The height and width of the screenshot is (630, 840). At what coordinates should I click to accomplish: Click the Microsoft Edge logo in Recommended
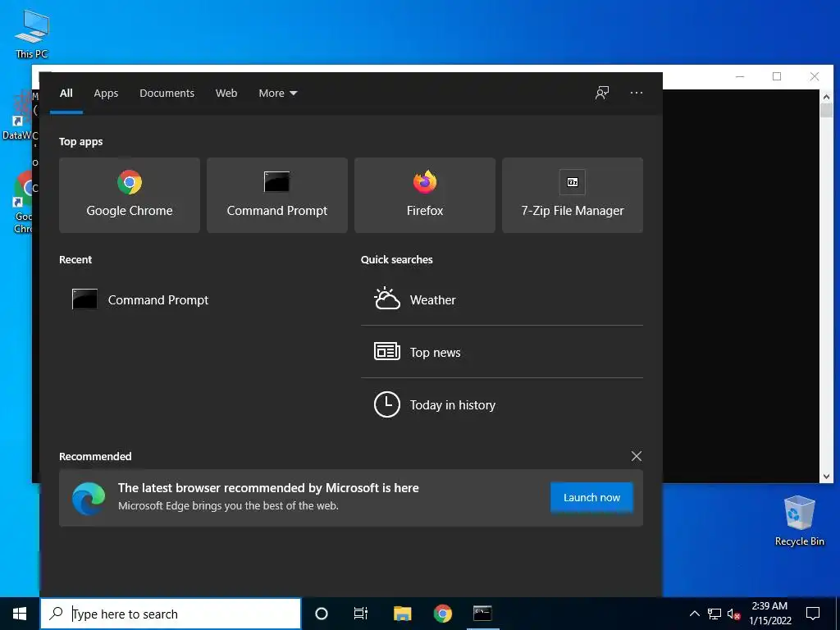pos(89,498)
